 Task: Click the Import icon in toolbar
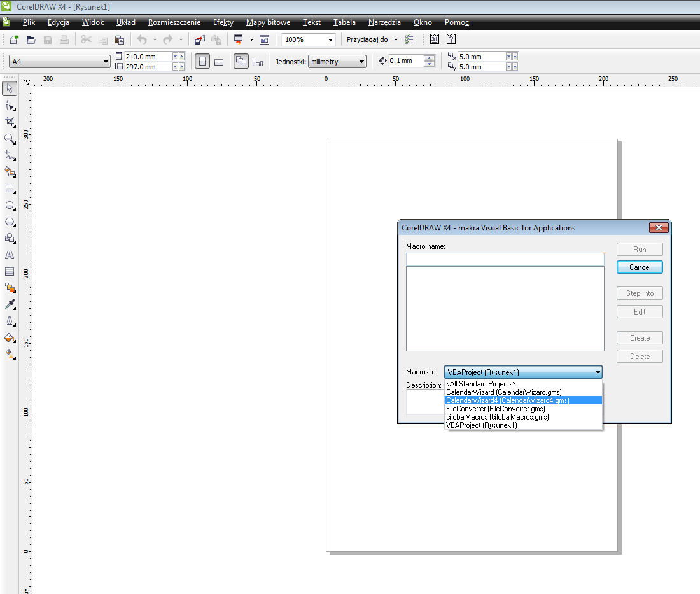point(200,39)
